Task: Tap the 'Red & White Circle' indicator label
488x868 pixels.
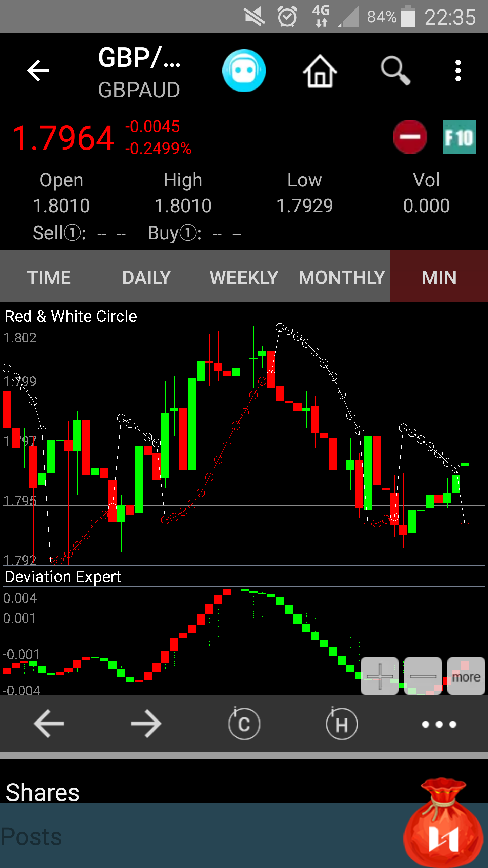Action: click(71, 316)
